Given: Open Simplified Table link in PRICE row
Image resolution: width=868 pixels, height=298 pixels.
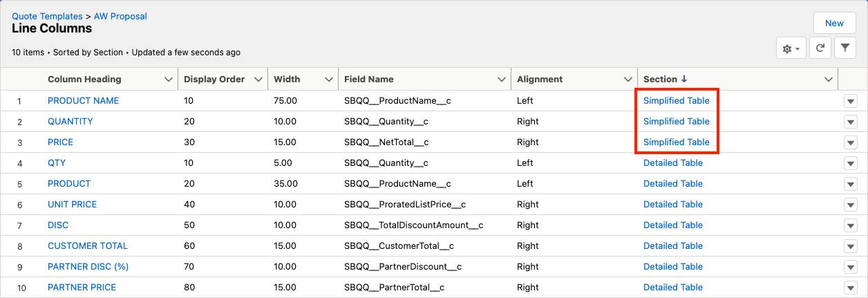Looking at the screenshot, I should [676, 142].
